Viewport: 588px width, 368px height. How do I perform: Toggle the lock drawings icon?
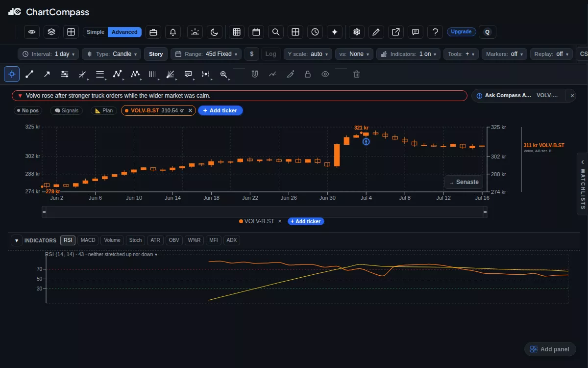click(308, 74)
